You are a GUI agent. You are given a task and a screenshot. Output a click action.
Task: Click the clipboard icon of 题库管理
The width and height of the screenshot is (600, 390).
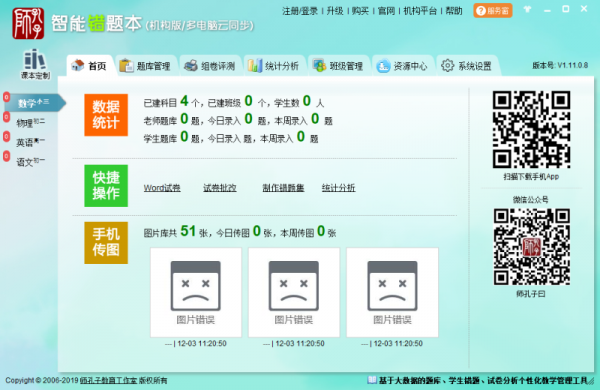click(126, 66)
